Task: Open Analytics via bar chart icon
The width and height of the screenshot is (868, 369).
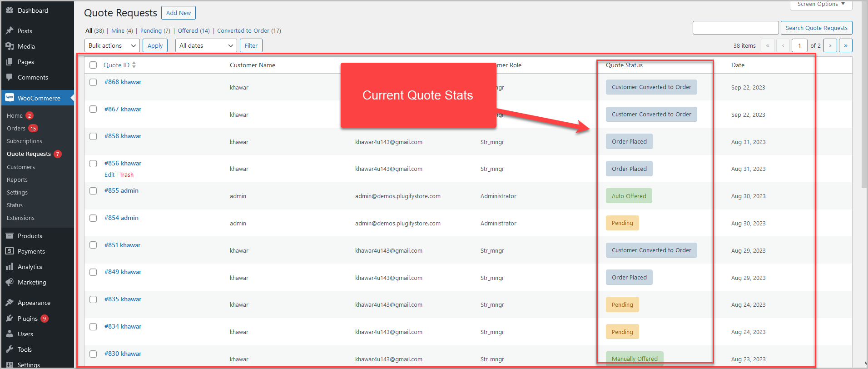Action: pos(10,267)
